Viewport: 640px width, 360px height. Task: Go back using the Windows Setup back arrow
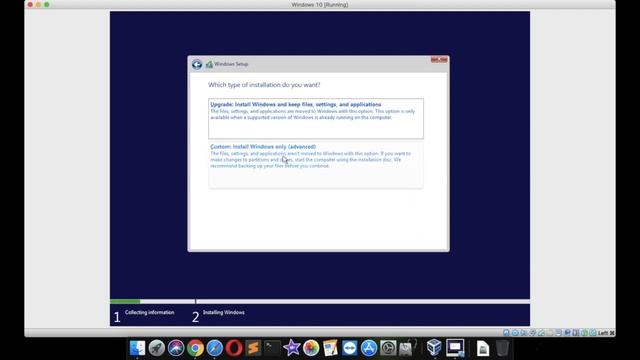197,64
